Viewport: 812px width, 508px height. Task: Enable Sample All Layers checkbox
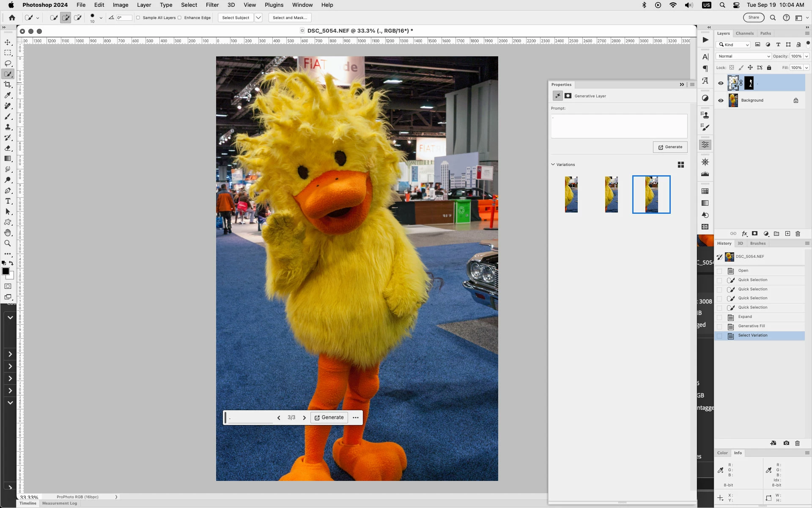tap(138, 18)
